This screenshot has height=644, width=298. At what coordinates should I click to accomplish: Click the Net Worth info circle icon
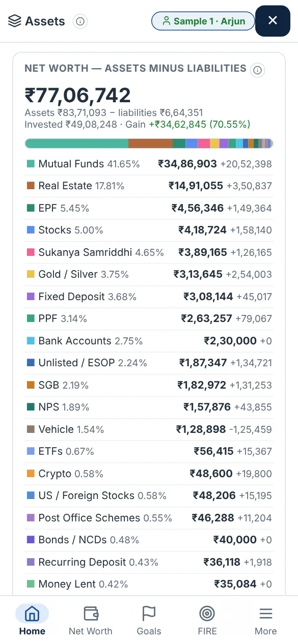click(x=258, y=70)
